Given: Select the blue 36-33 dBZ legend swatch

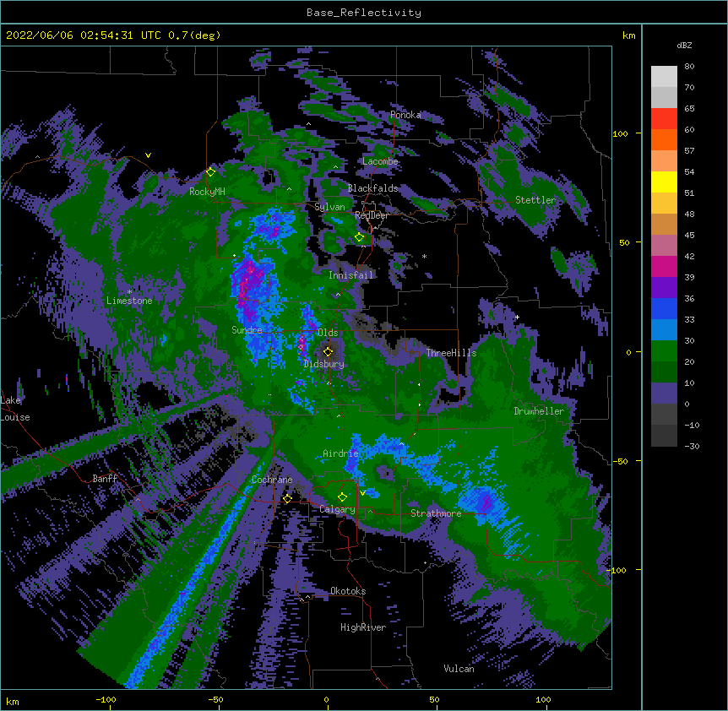Looking at the screenshot, I should click(x=664, y=308).
